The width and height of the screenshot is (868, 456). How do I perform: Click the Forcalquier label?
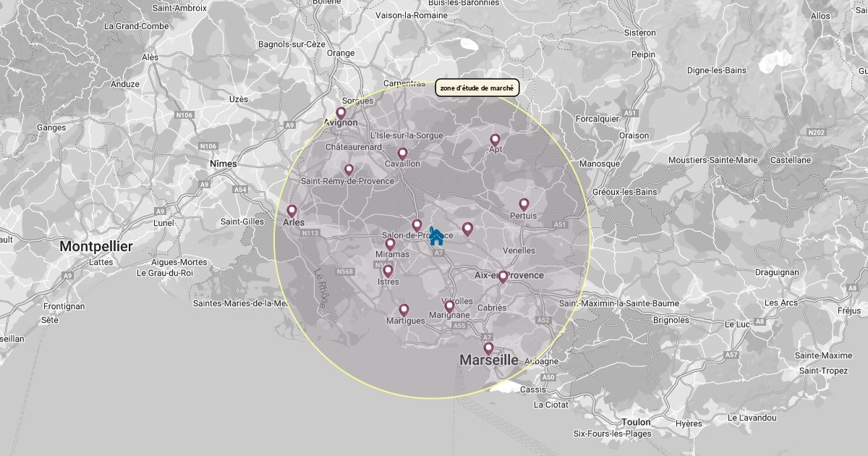[x=597, y=119]
